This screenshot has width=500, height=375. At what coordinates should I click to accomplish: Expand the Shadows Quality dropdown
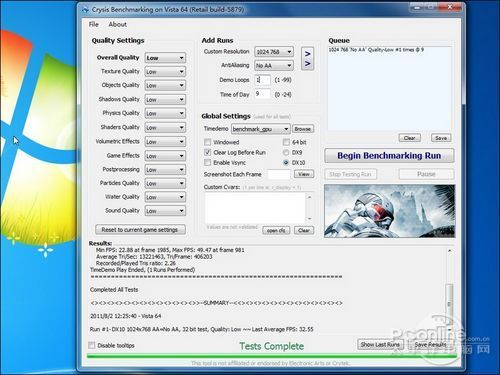tap(165, 99)
